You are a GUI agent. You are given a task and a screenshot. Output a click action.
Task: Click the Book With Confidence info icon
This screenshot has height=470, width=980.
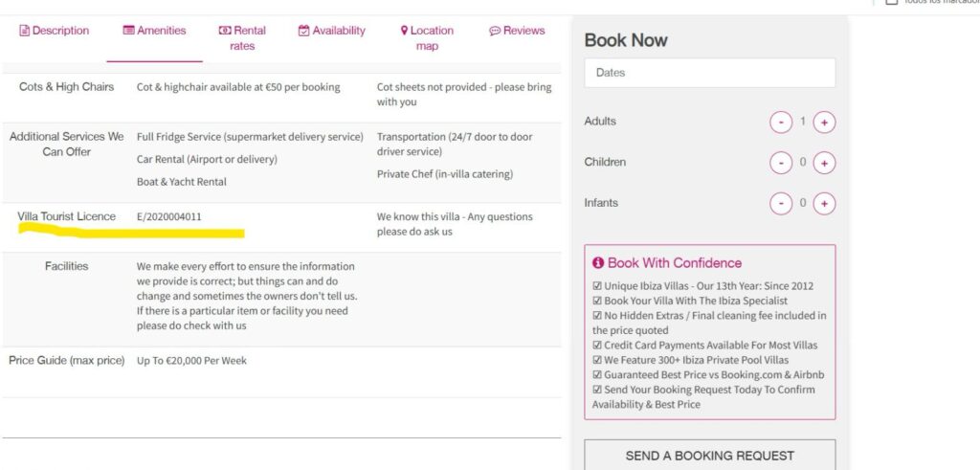click(x=598, y=262)
